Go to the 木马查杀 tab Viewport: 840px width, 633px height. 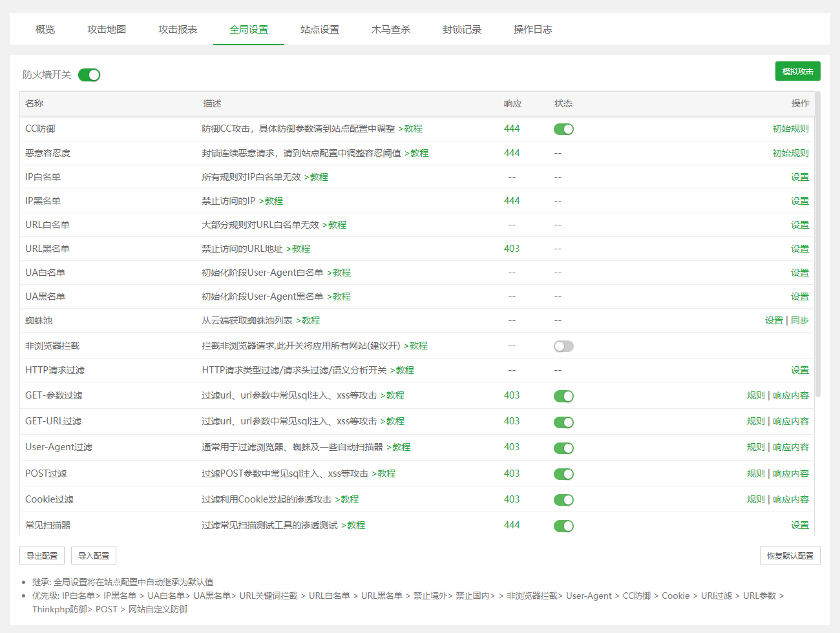tap(391, 30)
